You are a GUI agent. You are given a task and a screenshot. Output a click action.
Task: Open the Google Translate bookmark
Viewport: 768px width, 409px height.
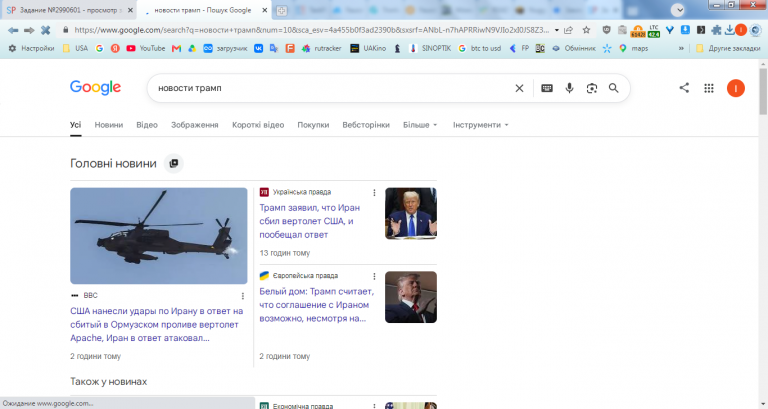274,48
